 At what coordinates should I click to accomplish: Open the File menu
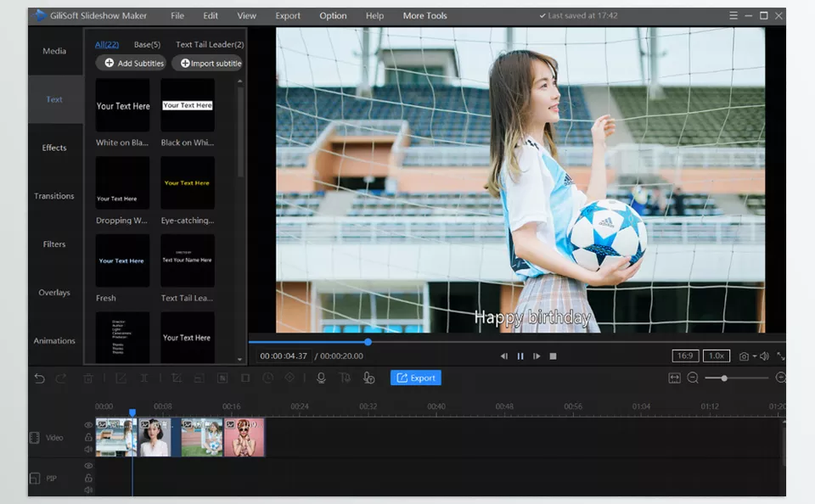(177, 15)
